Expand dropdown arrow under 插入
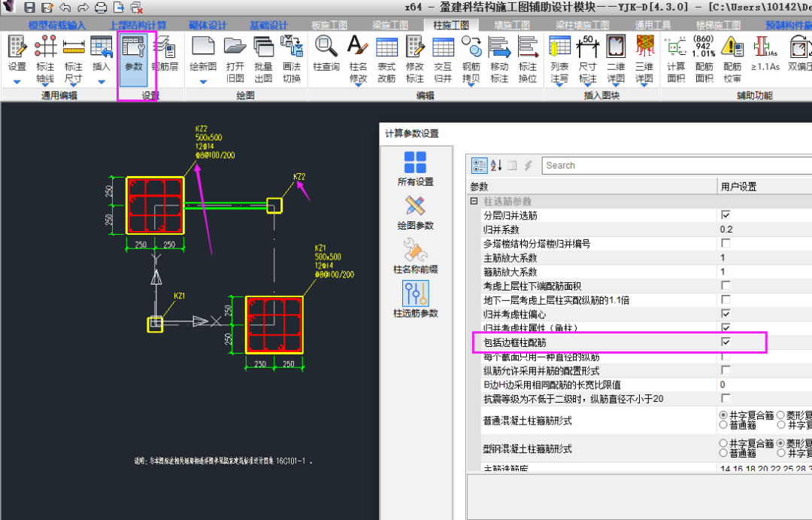 point(101,82)
